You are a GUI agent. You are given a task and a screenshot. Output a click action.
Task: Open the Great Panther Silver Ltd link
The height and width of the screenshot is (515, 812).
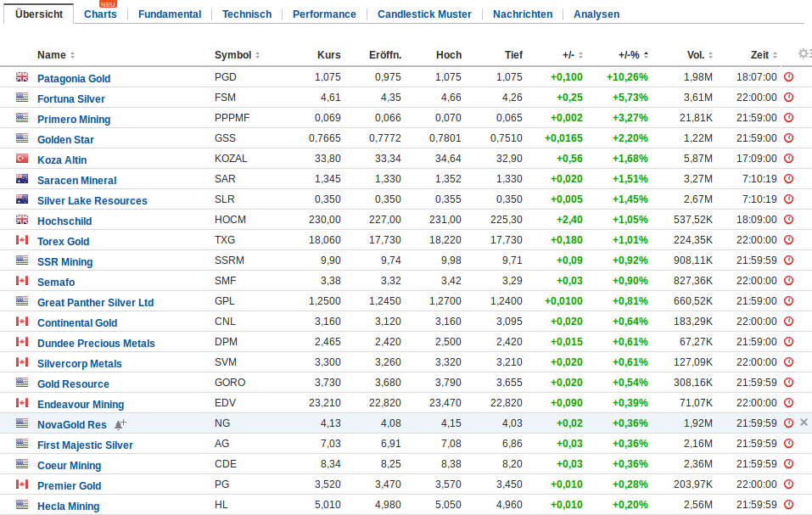coord(95,303)
